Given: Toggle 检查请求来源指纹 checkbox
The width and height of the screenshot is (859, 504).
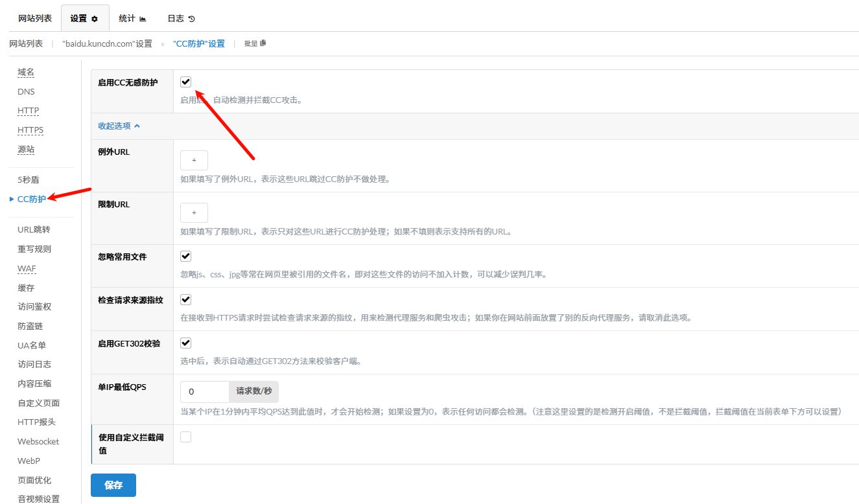Looking at the screenshot, I should (185, 299).
